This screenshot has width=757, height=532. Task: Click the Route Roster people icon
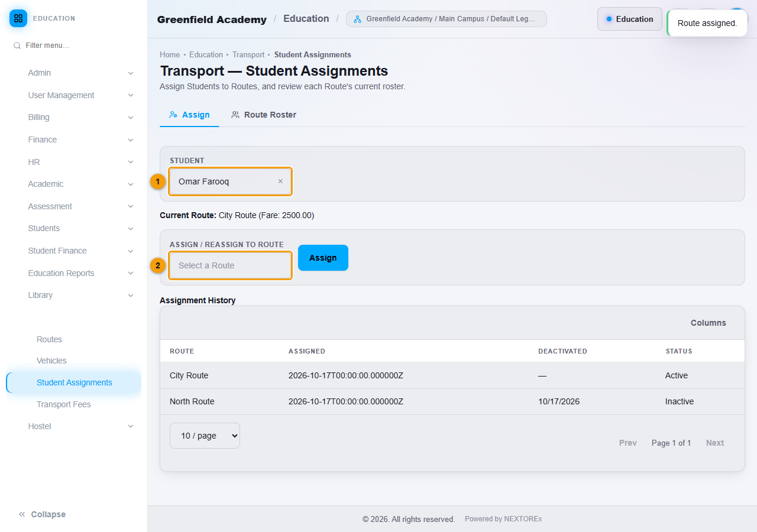235,115
